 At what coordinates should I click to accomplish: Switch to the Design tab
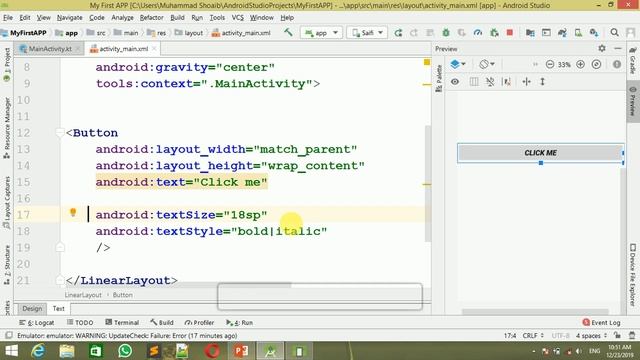pyautogui.click(x=32, y=309)
